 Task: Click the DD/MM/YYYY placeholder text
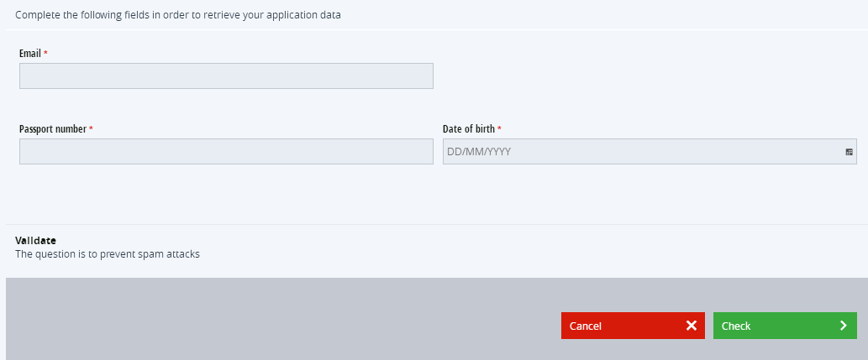coord(479,152)
